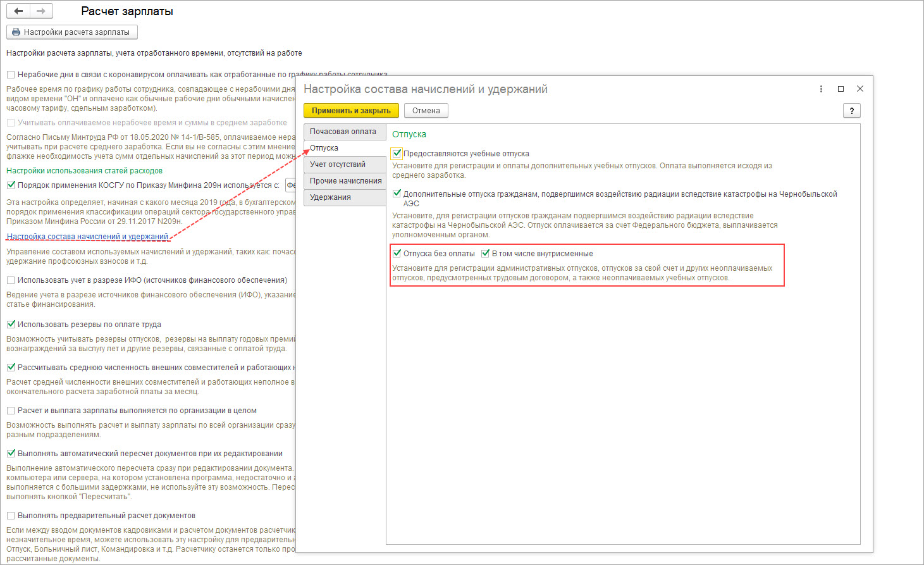The width and height of the screenshot is (924, 565).
Task: Toggle Chernobyl additional leave checkbox
Action: [397, 194]
